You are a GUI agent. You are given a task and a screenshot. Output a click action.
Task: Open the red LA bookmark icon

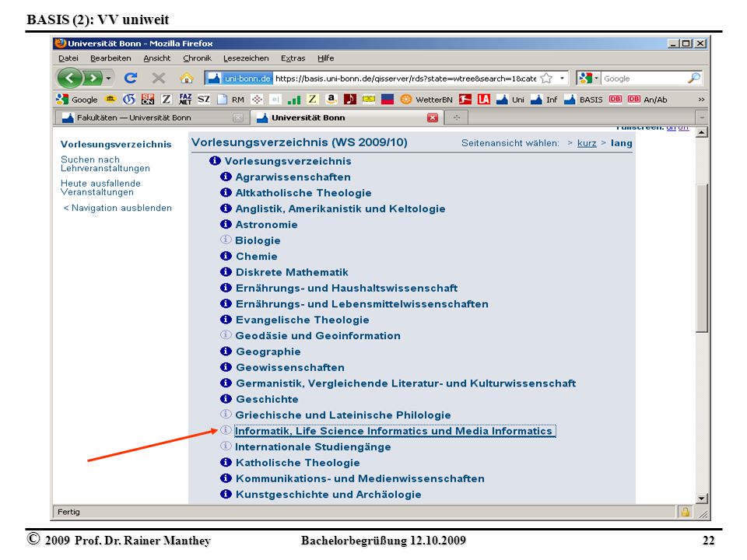(x=484, y=99)
